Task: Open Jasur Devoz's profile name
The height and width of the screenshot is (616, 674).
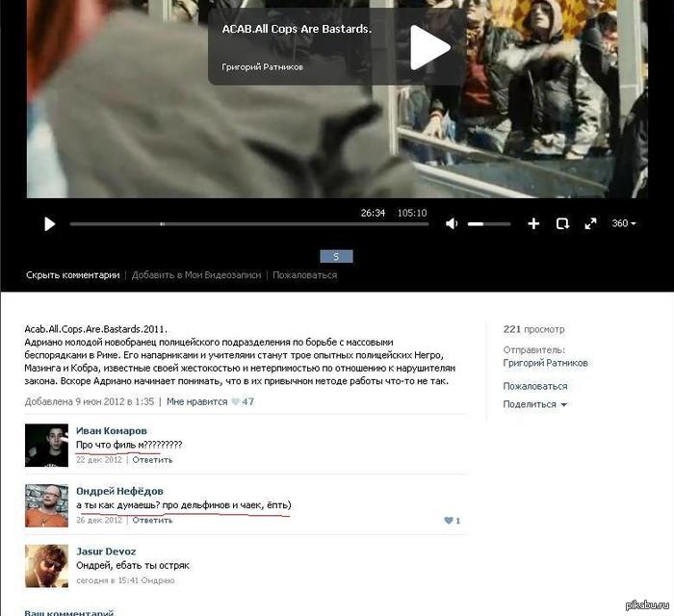Action: 106,552
